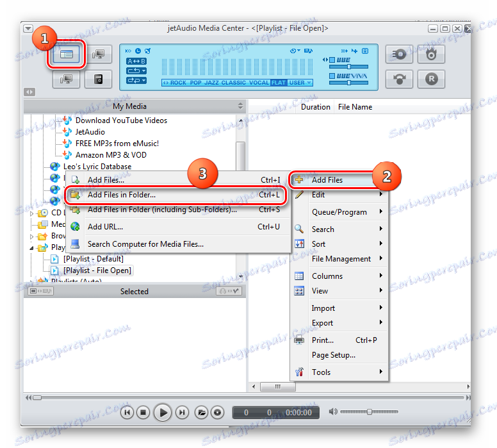Open the CD burning flame button

coord(431,54)
